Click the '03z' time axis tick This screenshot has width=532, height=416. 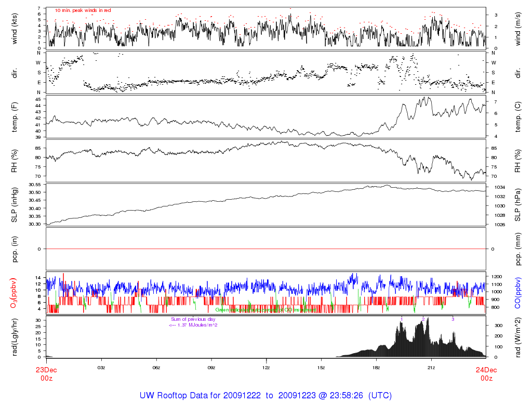[101, 368]
